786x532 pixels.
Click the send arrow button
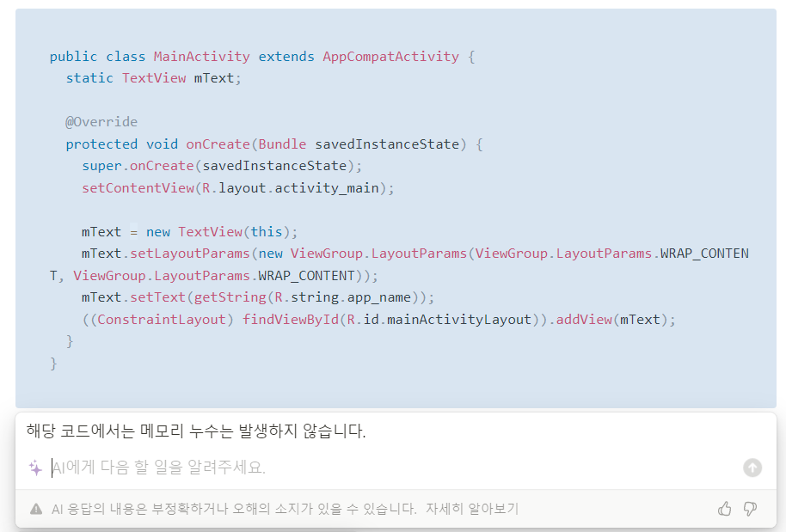click(752, 468)
